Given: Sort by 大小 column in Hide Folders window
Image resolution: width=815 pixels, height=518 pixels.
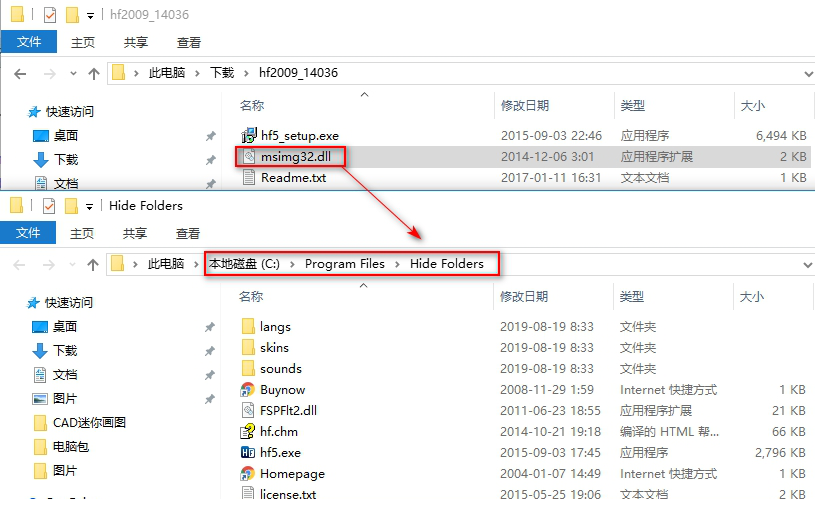Looking at the screenshot, I should coord(752,297).
